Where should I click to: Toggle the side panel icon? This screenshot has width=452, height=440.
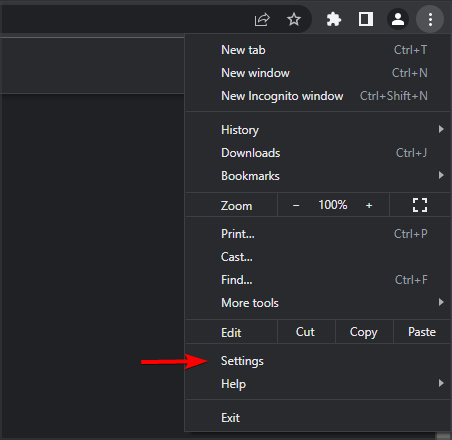(366, 19)
